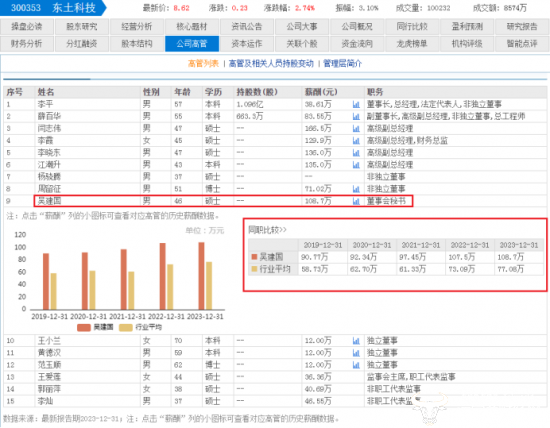Open 管理层简介 link

tap(342, 63)
